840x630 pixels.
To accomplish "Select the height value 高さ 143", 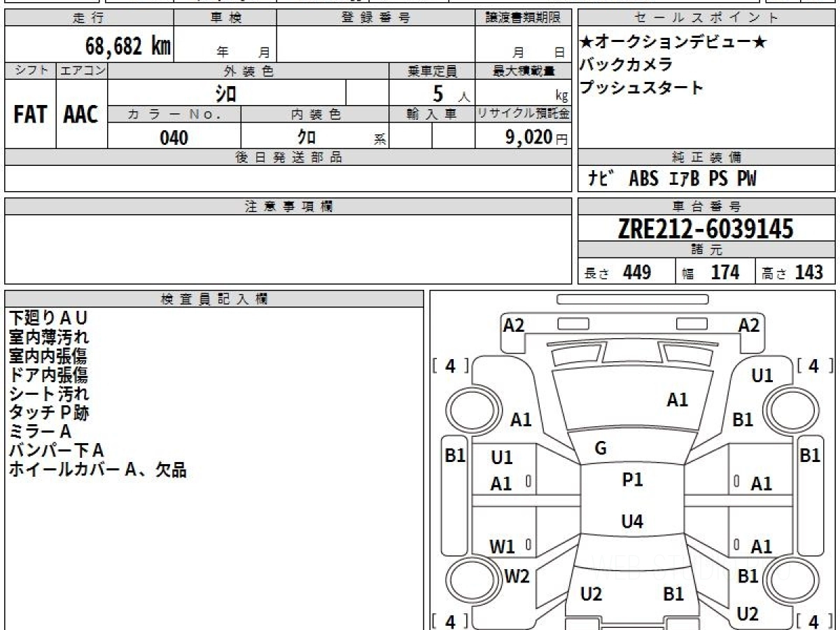I will 792,272.
